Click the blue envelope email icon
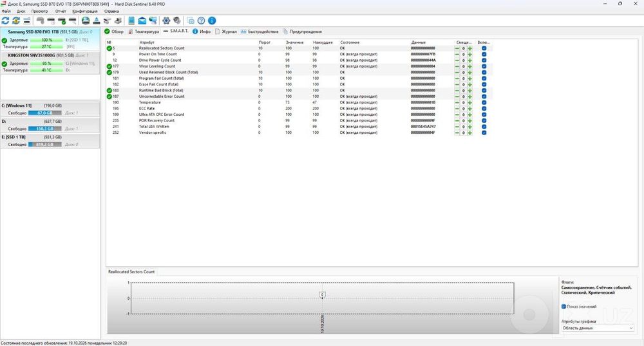Screen dimensions: 644x346 tap(142, 21)
